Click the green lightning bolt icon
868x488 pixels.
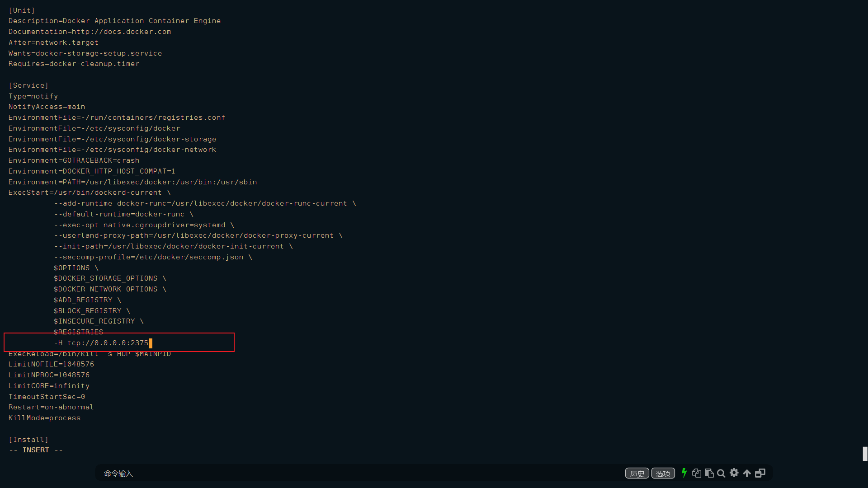[684, 473]
